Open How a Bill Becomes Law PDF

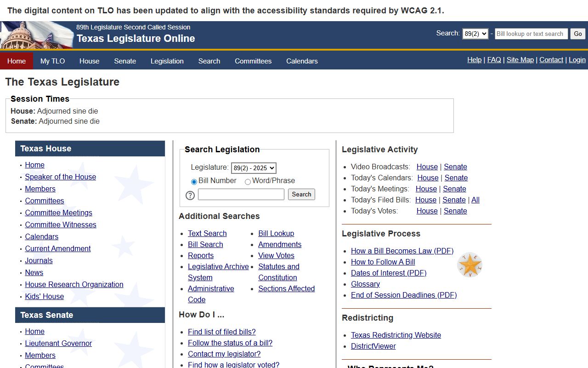[x=402, y=251]
